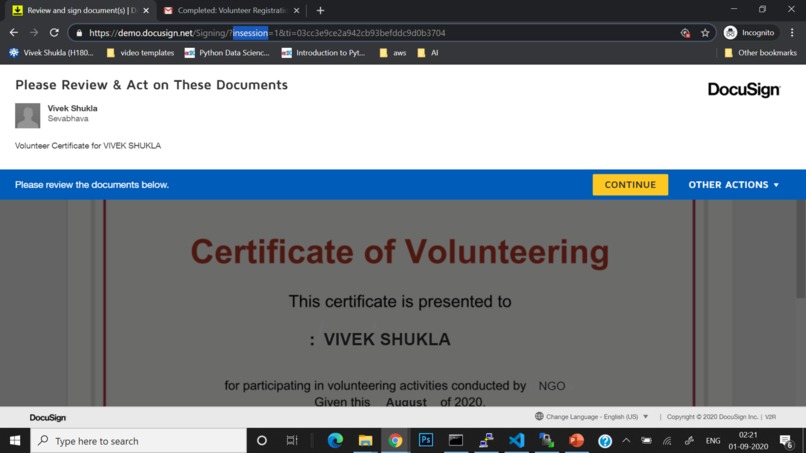Viewport: 806px width, 453px height.
Task: Click the browser forward arrow
Action: coord(34,32)
